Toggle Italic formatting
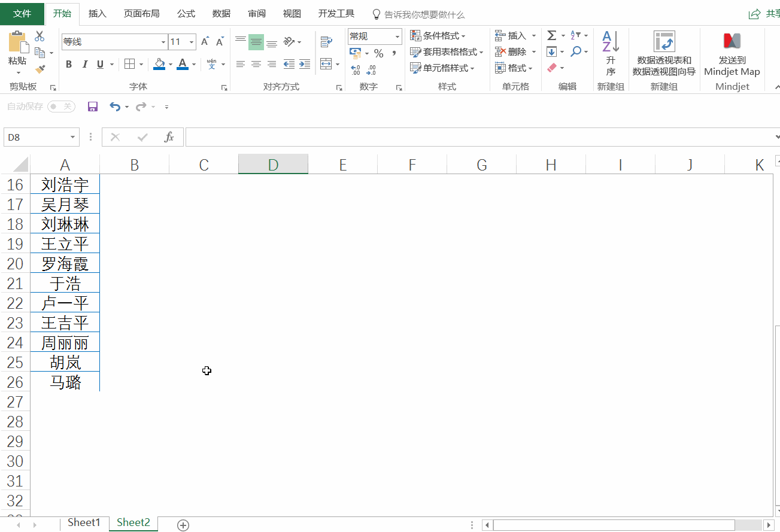 (84, 64)
